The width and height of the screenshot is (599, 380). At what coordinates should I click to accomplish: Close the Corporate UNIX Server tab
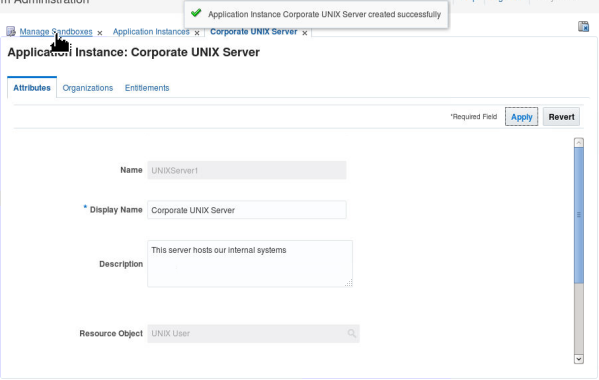[x=304, y=33]
